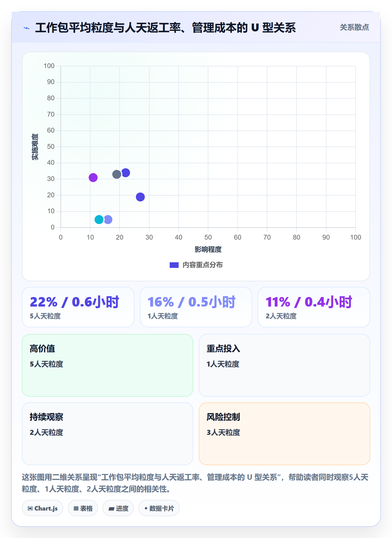This screenshot has height=538, width=392.
Task: Click the 2人天粒度 label under 11%
Action: 281,316
